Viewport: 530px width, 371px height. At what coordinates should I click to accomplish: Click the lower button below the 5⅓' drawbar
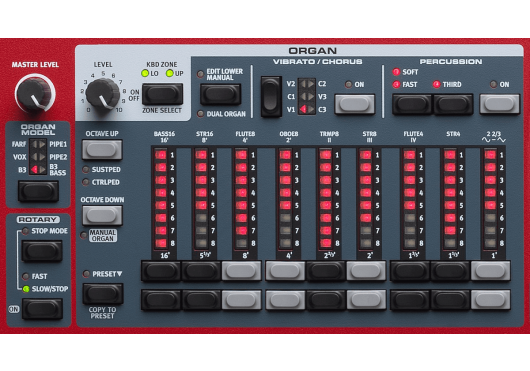(x=202, y=300)
